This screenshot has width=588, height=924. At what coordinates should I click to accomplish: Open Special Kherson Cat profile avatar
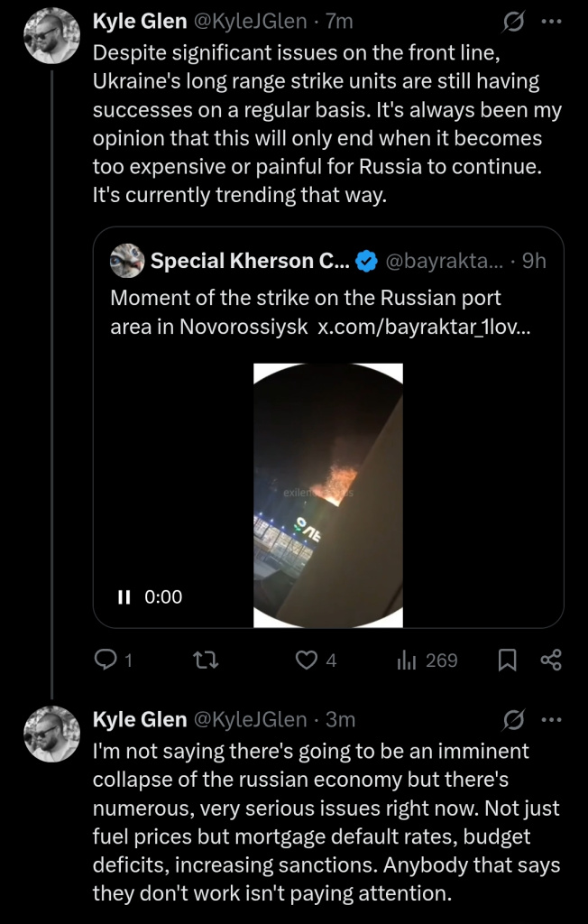pyautogui.click(x=127, y=262)
